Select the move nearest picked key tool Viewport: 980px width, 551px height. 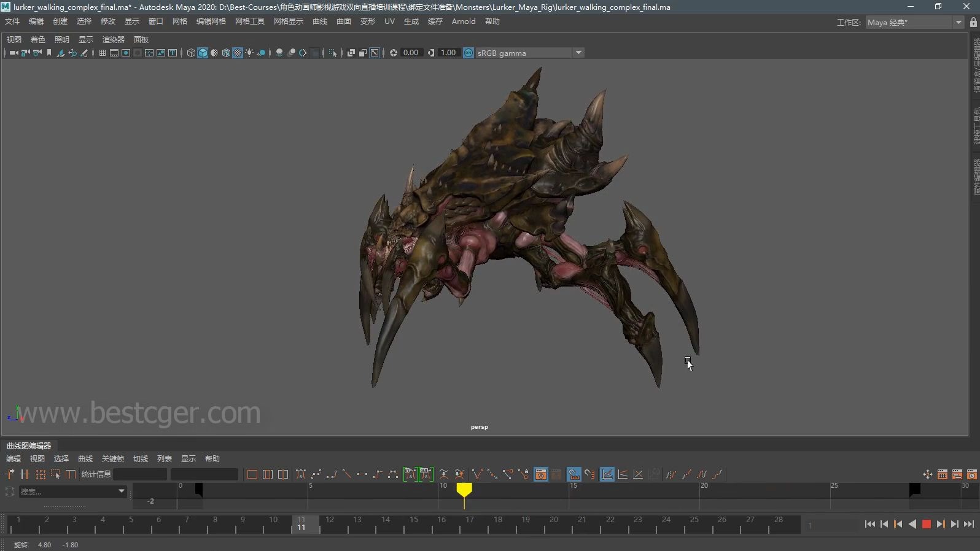tap(9, 474)
